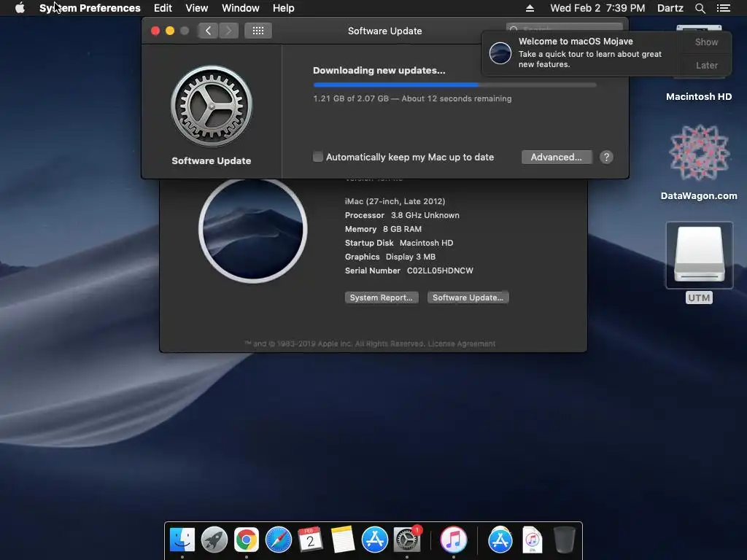This screenshot has width=747, height=560.
Task: Open System Preferences from the Dock
Action: click(407, 540)
